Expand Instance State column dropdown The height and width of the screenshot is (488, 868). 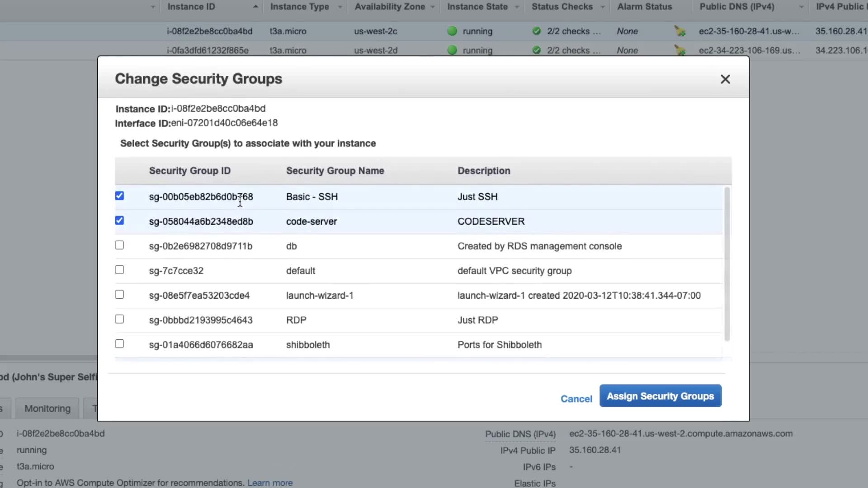517,7
